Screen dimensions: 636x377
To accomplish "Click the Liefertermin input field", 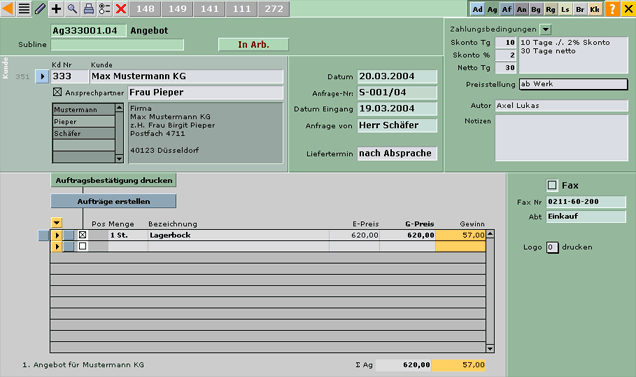I will 397,153.
